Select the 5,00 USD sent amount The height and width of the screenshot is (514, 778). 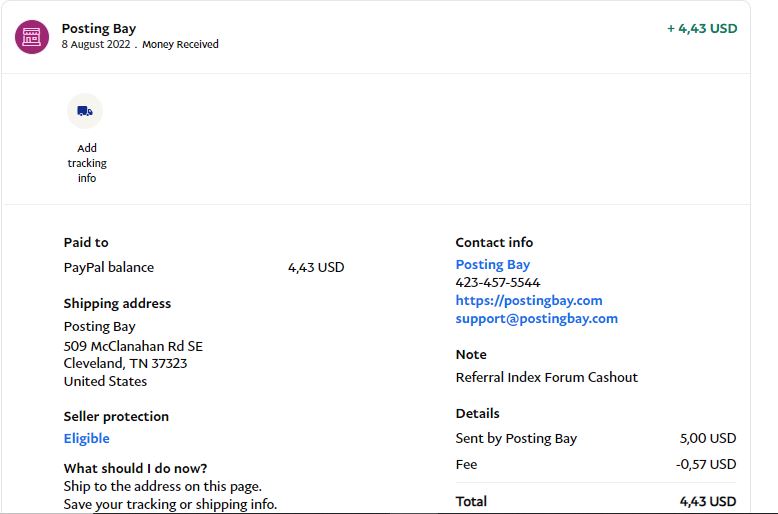(708, 438)
